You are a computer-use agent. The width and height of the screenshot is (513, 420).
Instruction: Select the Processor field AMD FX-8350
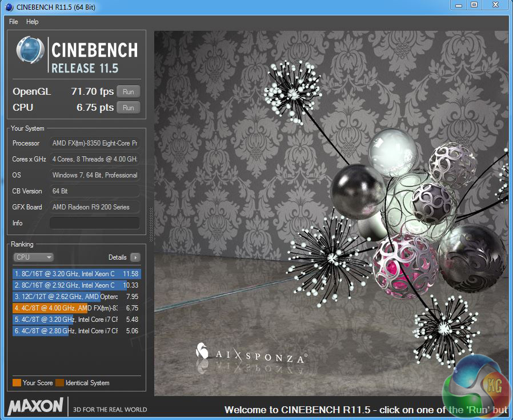[95, 143]
